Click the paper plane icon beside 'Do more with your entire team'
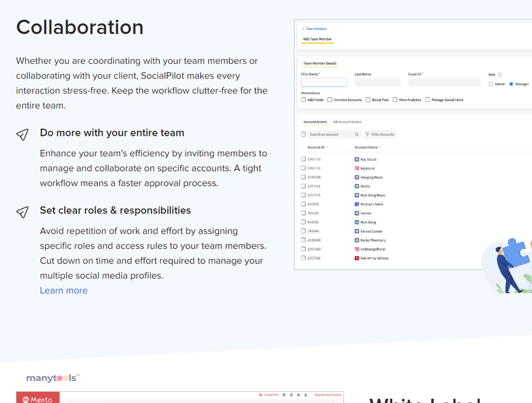Screen dimensions: 532x403 click(x=22, y=135)
